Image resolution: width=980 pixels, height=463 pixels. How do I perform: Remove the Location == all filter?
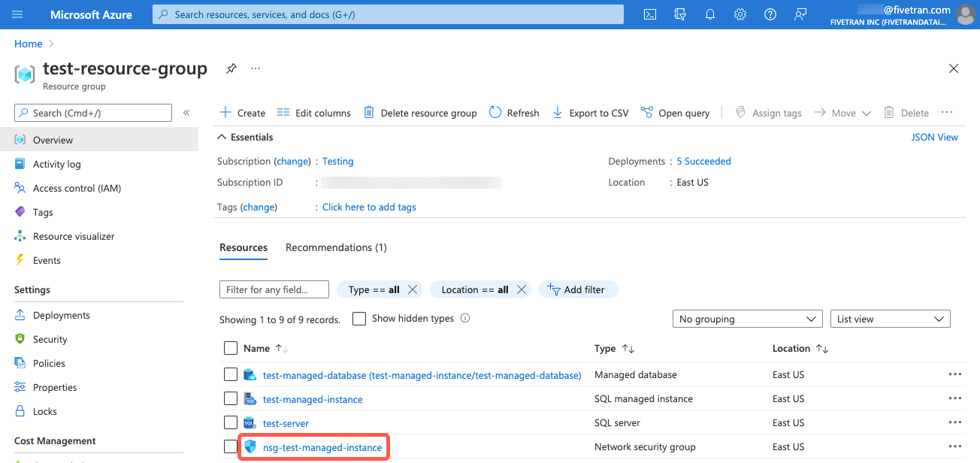coord(522,289)
